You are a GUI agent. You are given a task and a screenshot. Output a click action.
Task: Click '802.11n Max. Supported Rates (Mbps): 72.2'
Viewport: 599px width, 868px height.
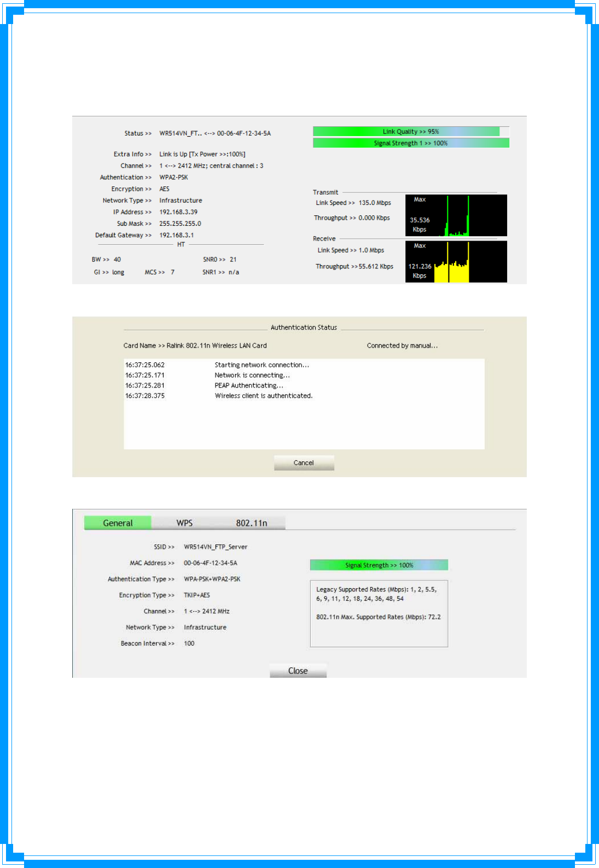(x=379, y=617)
